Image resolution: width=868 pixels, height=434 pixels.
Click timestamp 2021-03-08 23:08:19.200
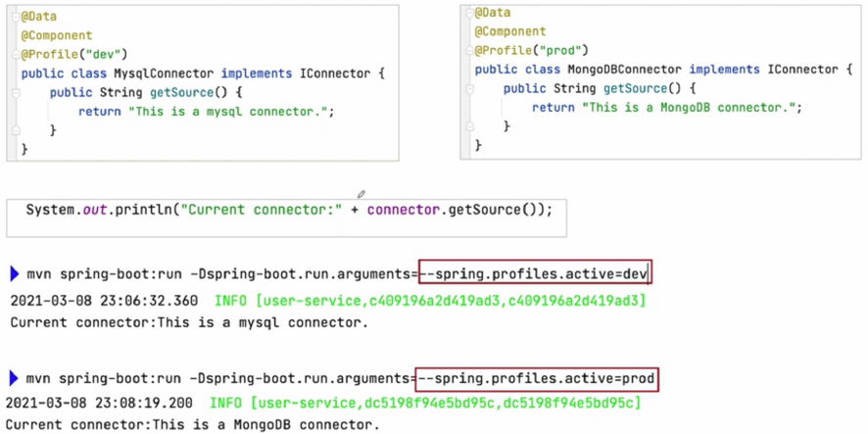tap(99, 403)
